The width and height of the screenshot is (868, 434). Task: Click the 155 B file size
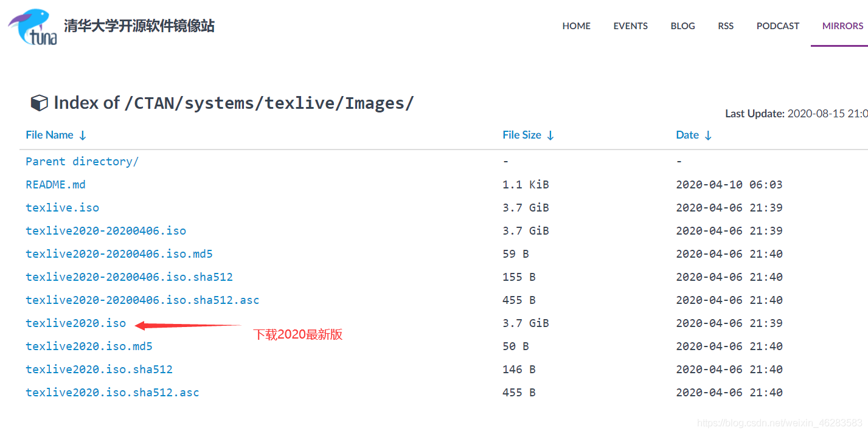click(x=519, y=277)
